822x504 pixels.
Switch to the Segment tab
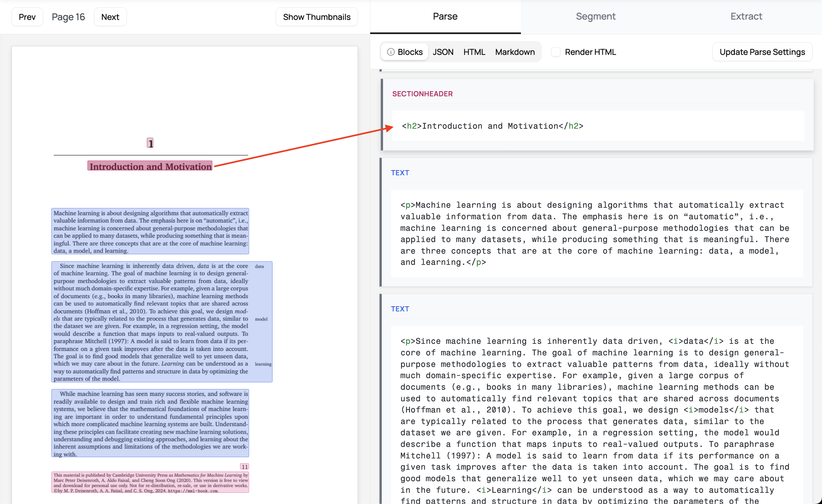pos(595,16)
